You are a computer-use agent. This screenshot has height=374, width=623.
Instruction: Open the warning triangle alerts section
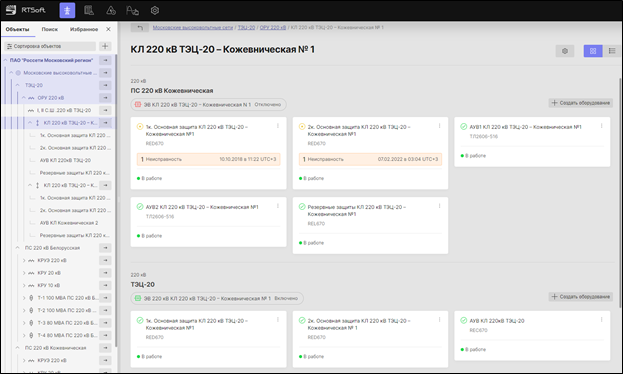click(x=111, y=10)
